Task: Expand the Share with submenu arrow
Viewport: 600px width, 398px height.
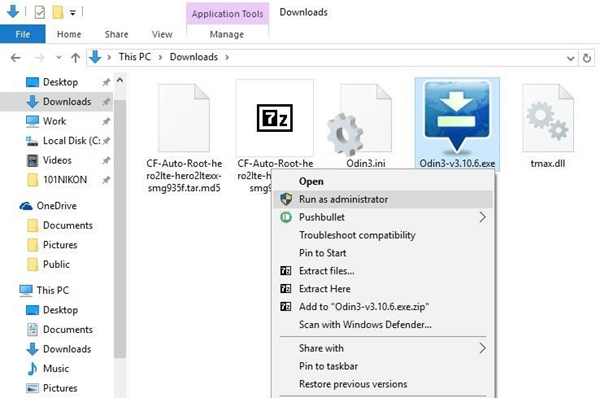Action: [483, 348]
